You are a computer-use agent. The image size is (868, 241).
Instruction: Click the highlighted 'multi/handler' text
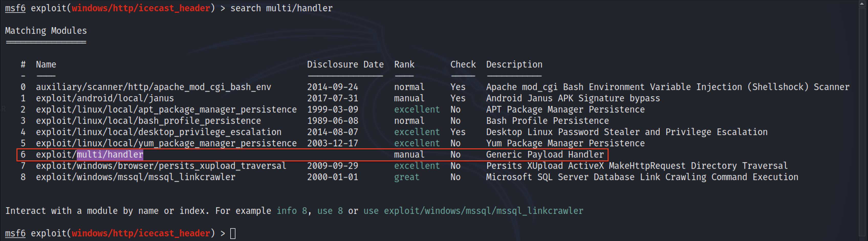[110, 155]
